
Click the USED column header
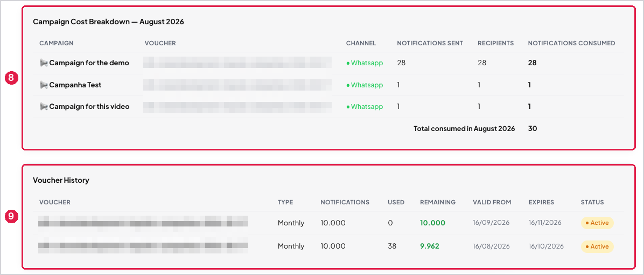(396, 202)
